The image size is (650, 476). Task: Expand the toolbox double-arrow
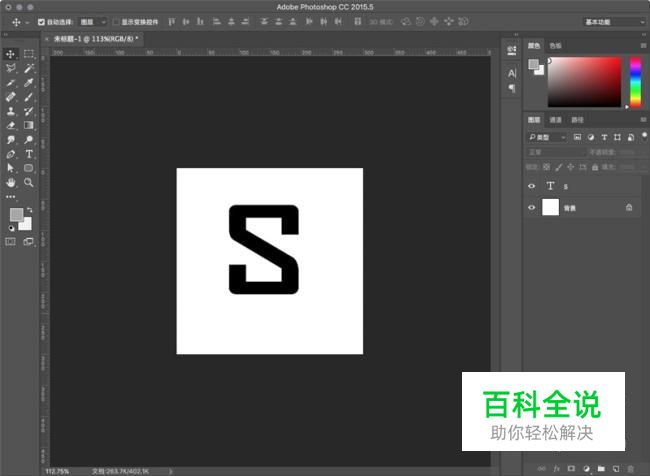6,34
